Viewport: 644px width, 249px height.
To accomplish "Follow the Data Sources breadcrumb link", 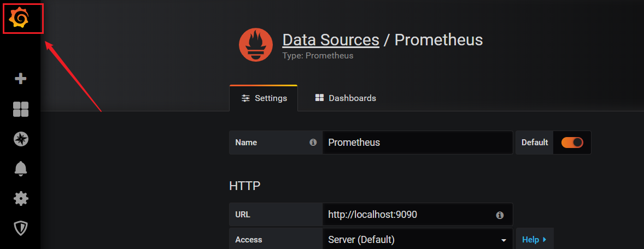I will click(331, 40).
